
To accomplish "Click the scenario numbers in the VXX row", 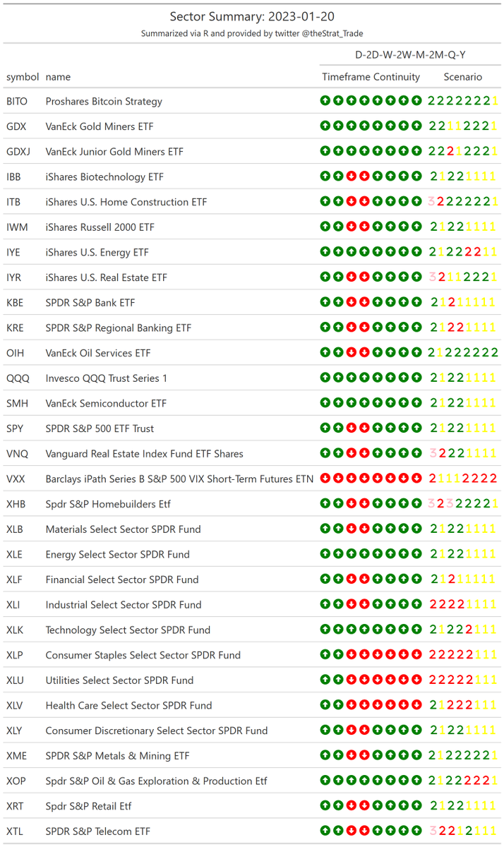I will point(463,479).
